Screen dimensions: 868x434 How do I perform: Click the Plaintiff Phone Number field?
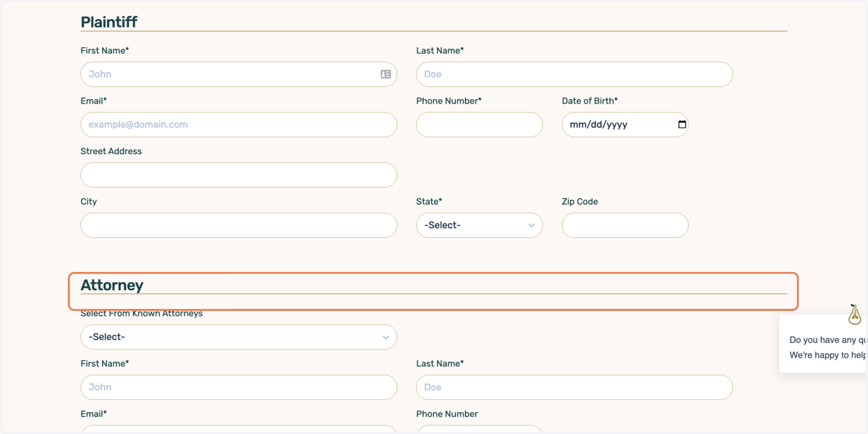click(480, 124)
